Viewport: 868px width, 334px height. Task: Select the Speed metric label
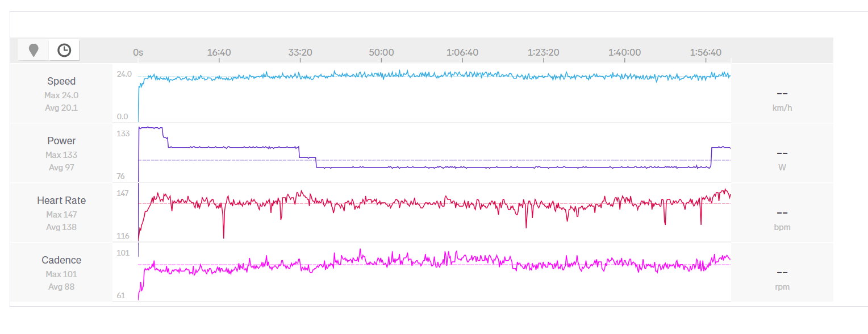(x=61, y=81)
